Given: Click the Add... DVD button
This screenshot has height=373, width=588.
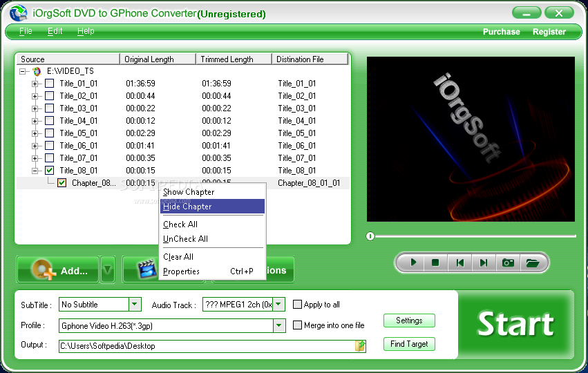Looking at the screenshot, I should point(58,269).
